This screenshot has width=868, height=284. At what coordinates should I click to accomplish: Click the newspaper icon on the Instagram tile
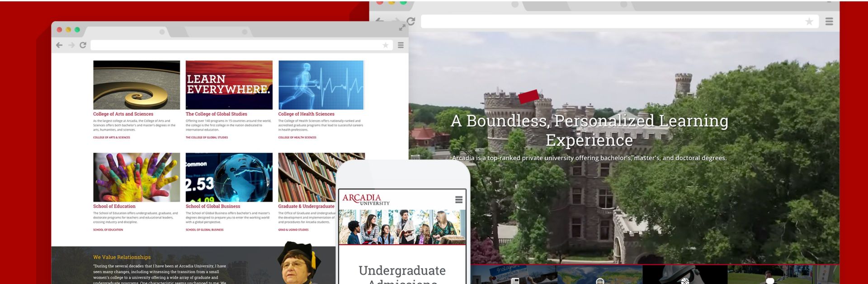[514, 281]
